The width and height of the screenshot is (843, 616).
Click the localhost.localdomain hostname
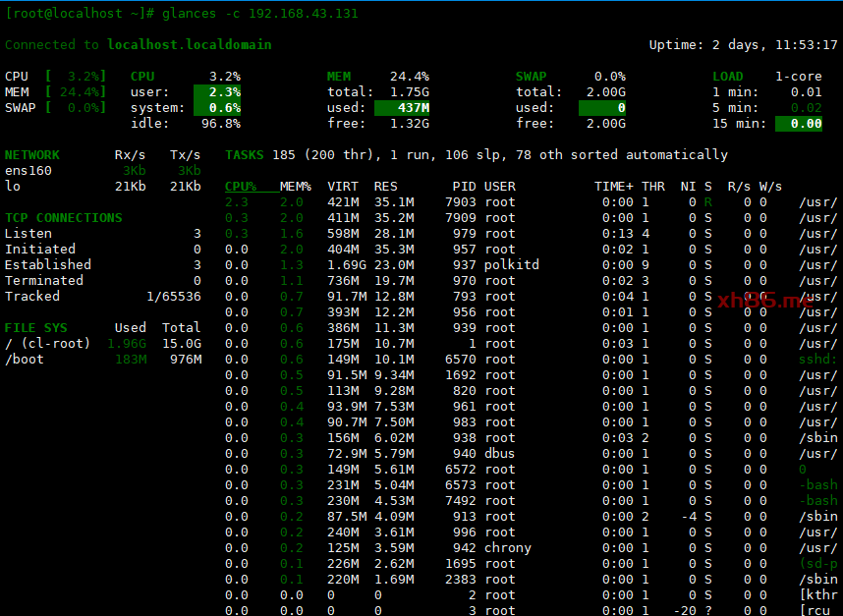click(x=189, y=44)
